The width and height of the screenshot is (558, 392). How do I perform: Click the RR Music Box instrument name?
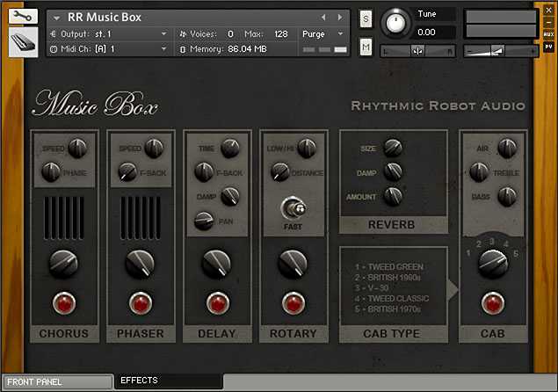tap(105, 17)
